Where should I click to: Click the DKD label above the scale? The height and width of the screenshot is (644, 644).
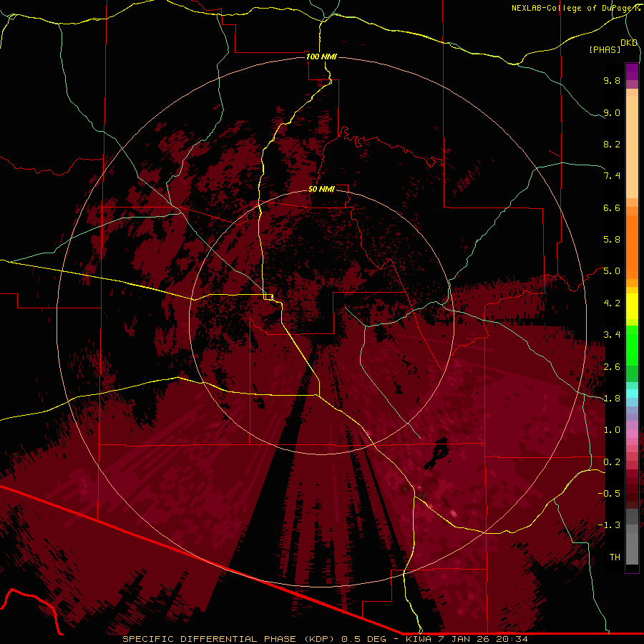point(629,43)
